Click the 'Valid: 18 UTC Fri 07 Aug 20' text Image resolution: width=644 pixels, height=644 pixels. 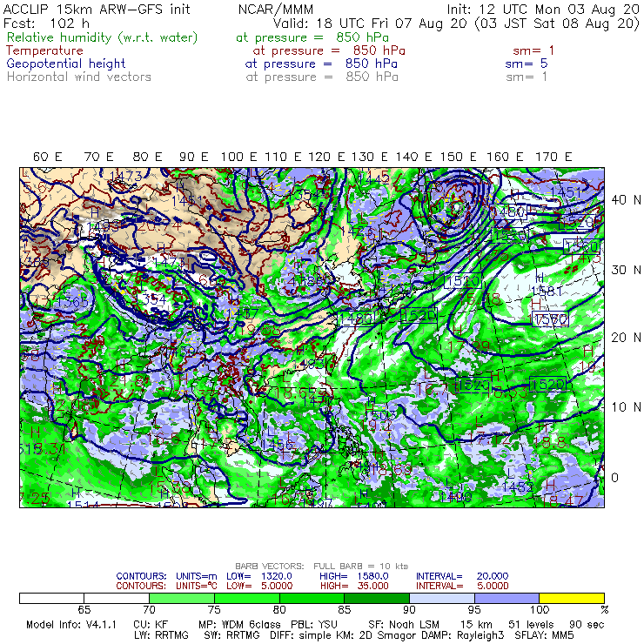point(371,23)
